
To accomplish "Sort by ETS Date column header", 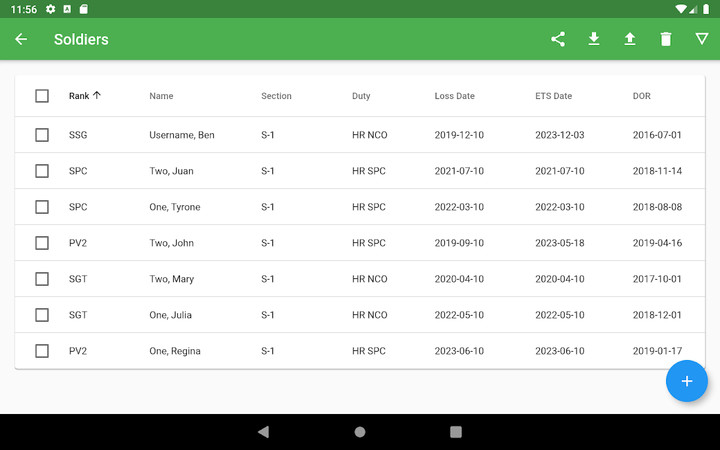I will pos(553,96).
